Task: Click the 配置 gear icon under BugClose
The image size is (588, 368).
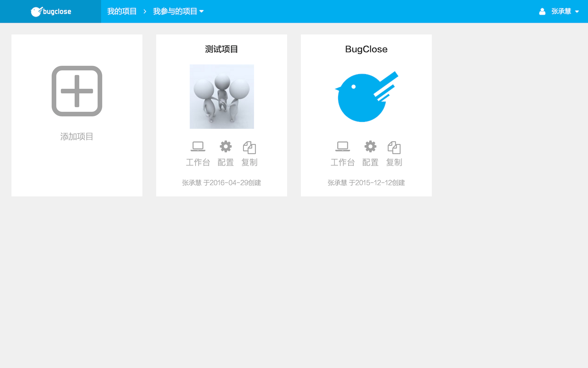Action: click(370, 147)
